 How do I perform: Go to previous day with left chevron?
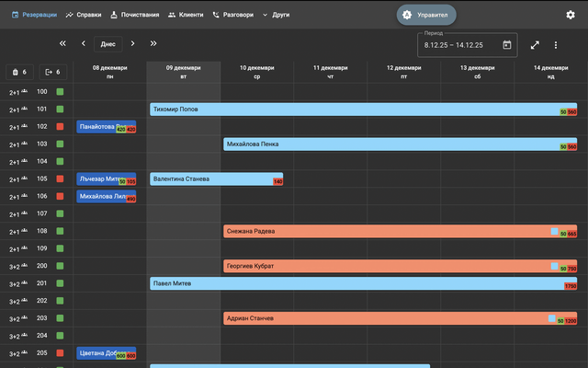(x=84, y=43)
